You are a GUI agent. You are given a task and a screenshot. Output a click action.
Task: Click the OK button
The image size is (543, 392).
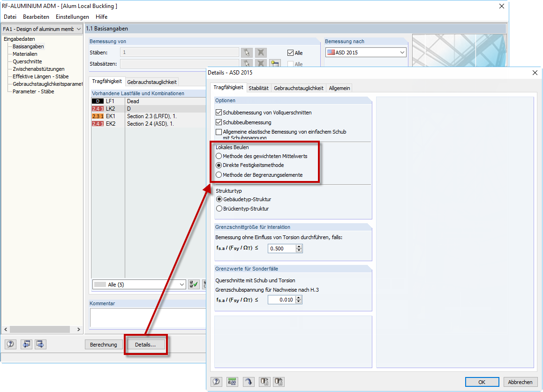[482, 382]
